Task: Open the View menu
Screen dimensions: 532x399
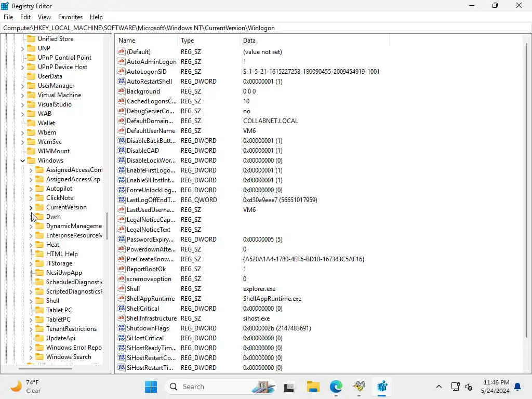Action: pos(44,17)
